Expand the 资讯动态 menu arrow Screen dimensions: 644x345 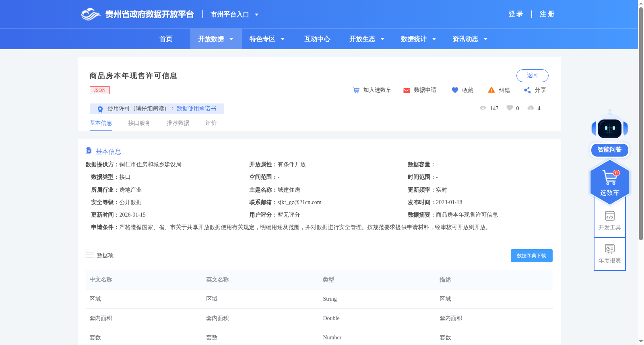click(x=485, y=39)
